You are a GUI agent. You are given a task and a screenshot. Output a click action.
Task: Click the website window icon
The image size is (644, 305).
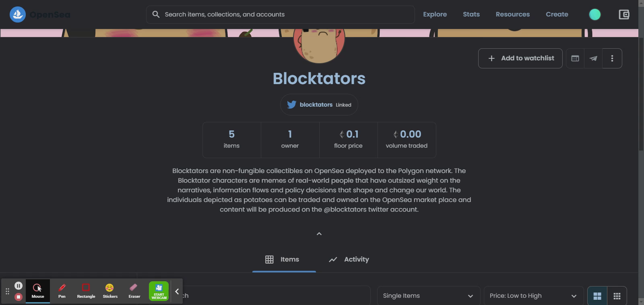pyautogui.click(x=575, y=58)
